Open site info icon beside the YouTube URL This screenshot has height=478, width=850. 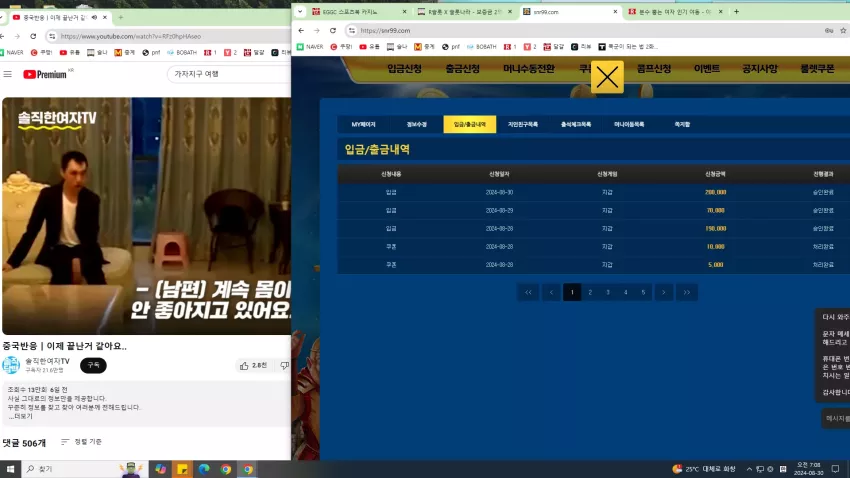pyautogui.click(x=52, y=36)
